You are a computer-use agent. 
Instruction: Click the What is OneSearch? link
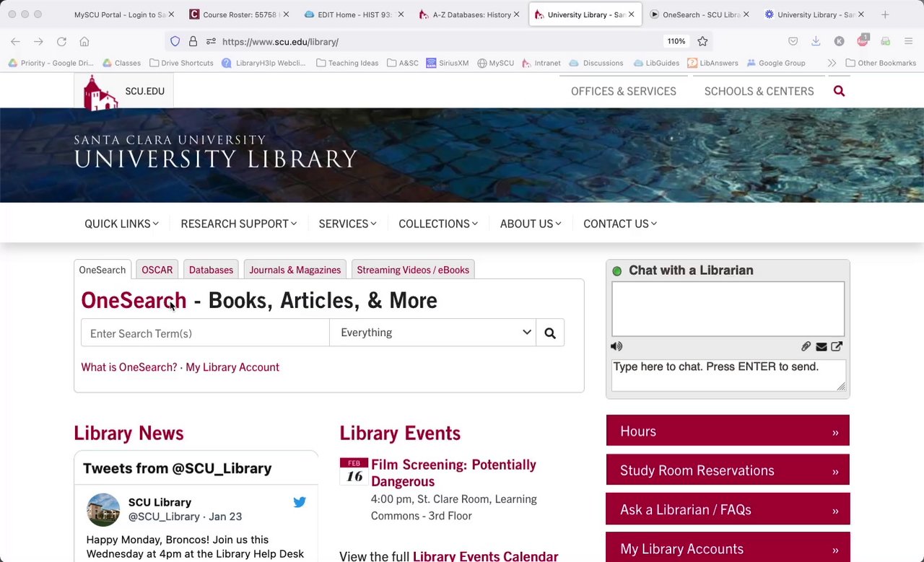click(x=128, y=367)
